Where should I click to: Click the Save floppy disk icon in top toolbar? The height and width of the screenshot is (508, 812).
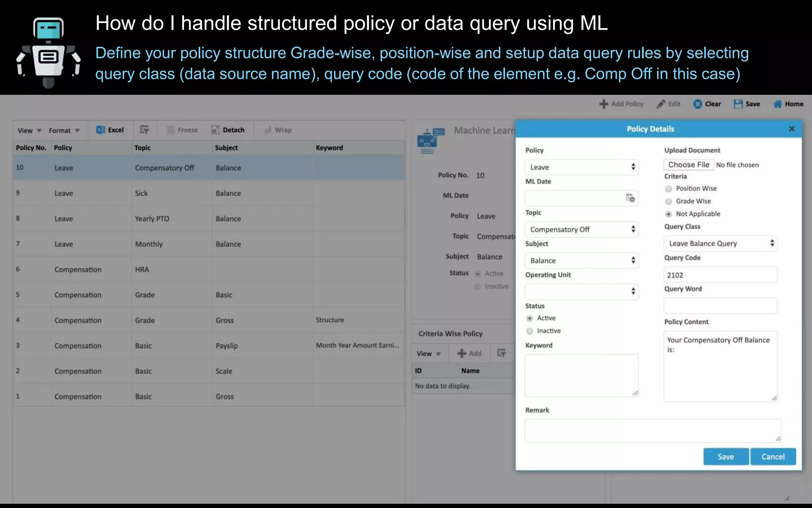[738, 104]
